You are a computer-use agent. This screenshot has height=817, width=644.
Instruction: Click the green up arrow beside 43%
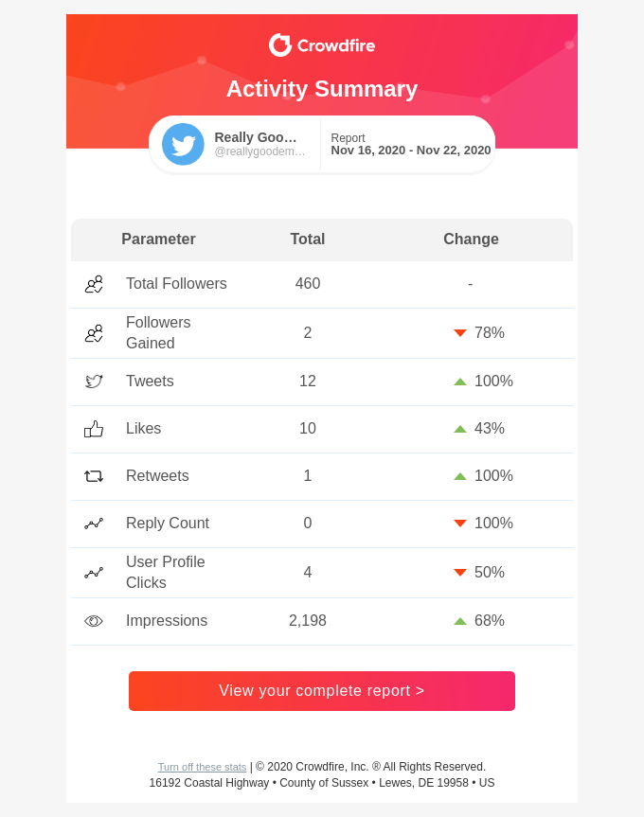click(x=460, y=428)
